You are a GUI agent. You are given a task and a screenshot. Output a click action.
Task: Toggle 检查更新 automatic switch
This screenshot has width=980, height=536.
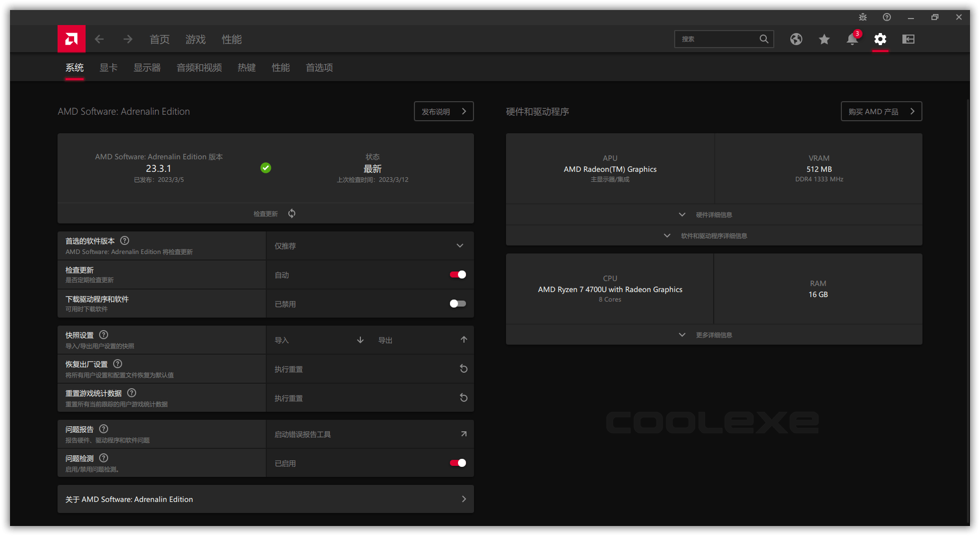point(458,275)
